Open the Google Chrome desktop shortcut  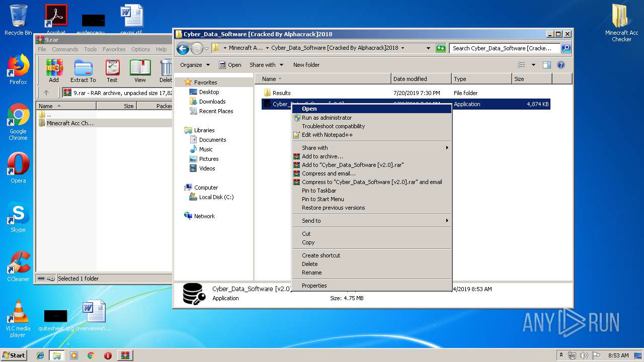tap(18, 122)
